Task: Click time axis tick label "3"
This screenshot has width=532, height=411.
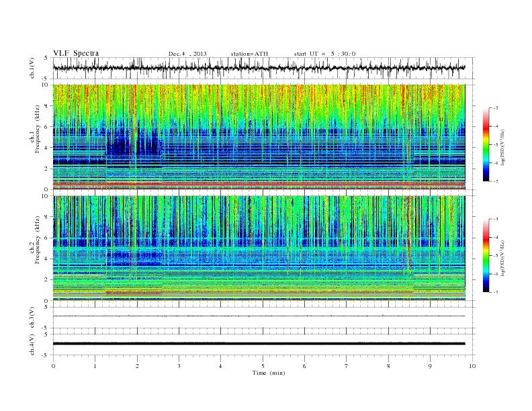Action: coord(179,366)
